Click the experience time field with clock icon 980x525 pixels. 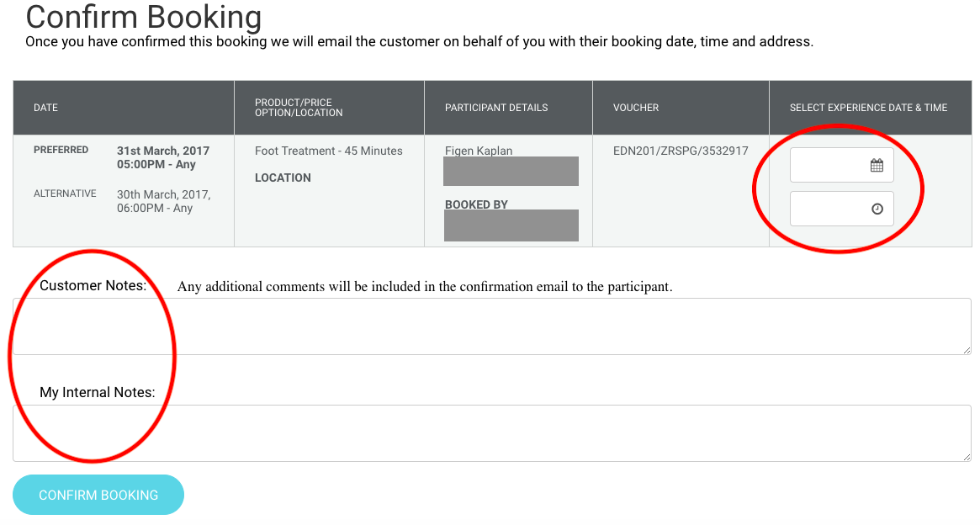[x=841, y=209]
